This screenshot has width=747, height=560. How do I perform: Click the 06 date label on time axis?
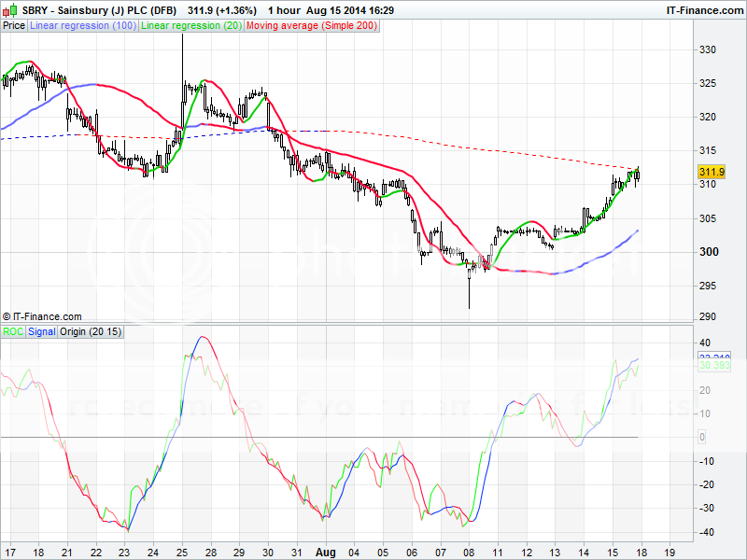(x=412, y=553)
